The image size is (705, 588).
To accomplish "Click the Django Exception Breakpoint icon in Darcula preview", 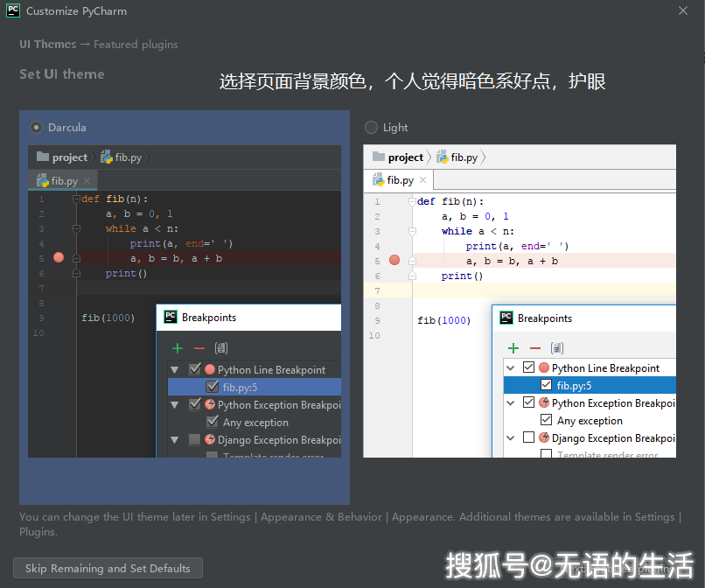I will 210,439.
